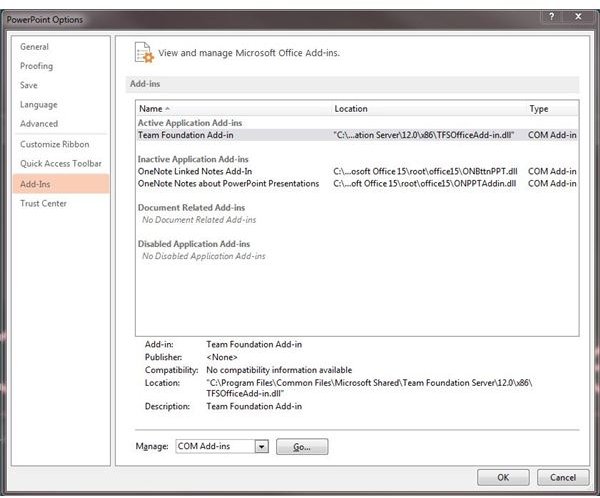Open Quick Access Toolbar settings
This screenshot has width=600, height=498.
coord(61,163)
